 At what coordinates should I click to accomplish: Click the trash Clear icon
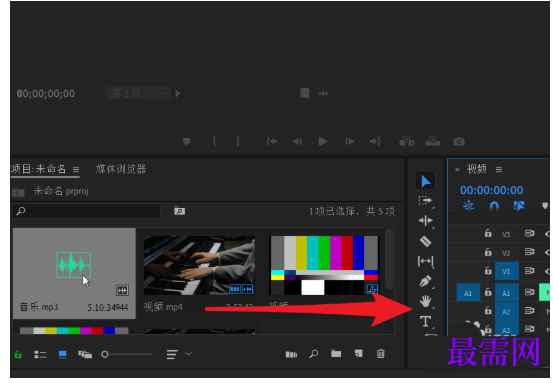click(381, 353)
